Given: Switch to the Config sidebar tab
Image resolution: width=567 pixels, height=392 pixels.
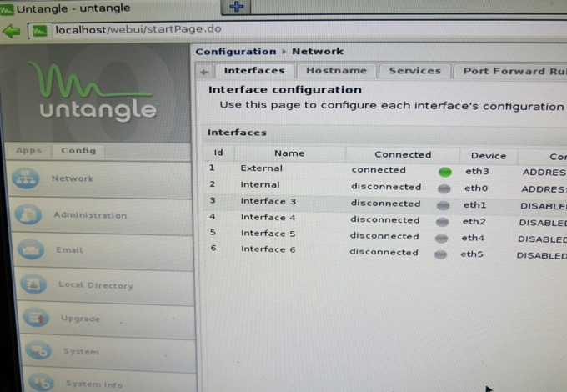Looking at the screenshot, I should [78, 150].
